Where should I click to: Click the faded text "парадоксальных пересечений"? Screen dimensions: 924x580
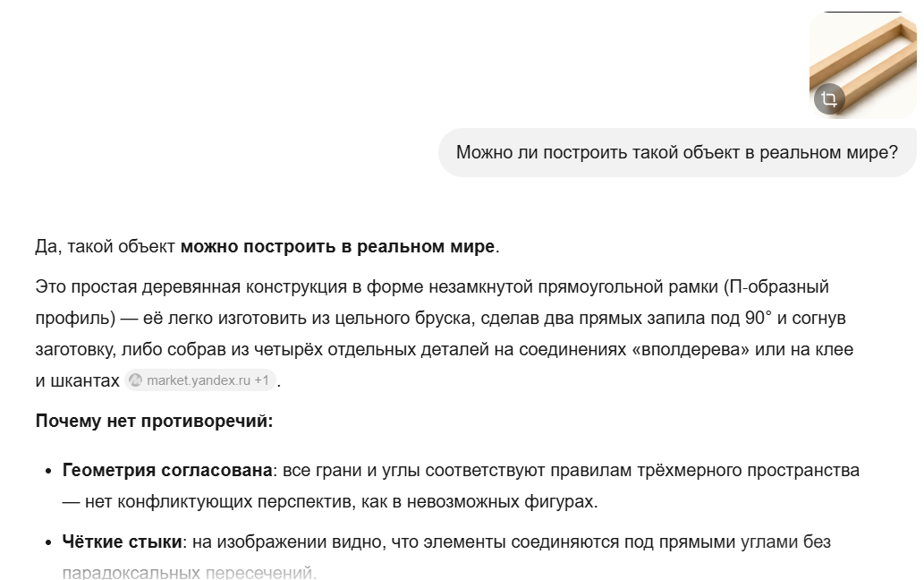[187, 573]
